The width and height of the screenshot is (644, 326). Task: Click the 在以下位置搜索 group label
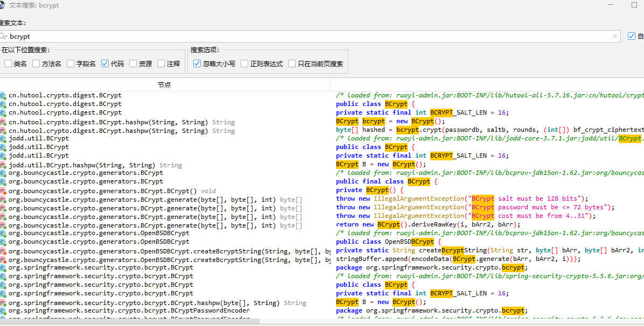(25, 50)
